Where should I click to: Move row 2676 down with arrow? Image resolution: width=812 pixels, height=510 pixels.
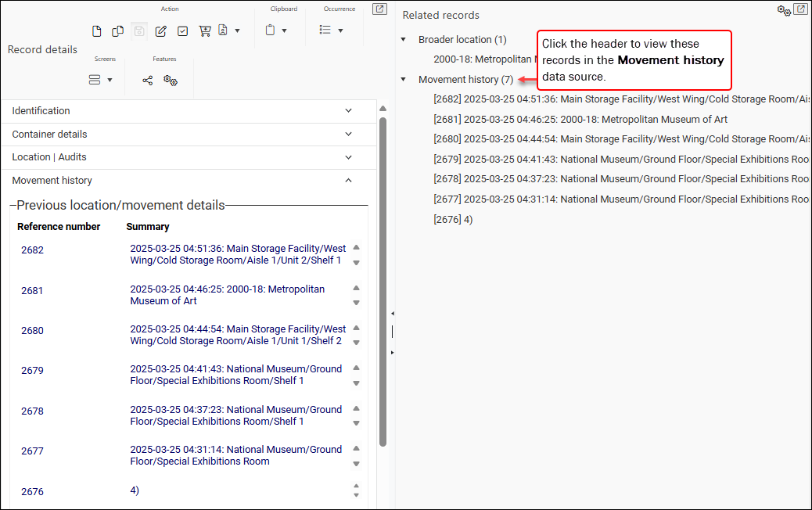(356, 495)
